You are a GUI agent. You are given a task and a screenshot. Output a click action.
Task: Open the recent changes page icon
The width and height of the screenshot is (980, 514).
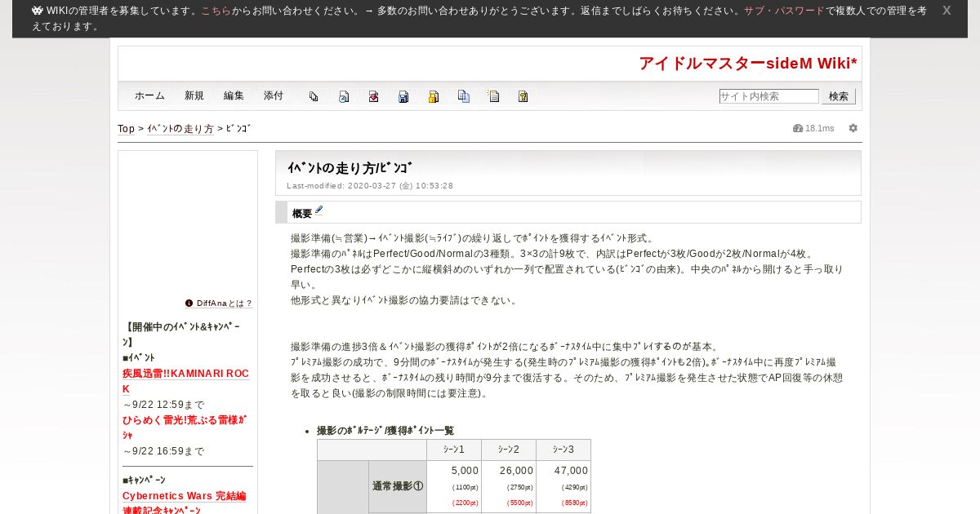[344, 96]
